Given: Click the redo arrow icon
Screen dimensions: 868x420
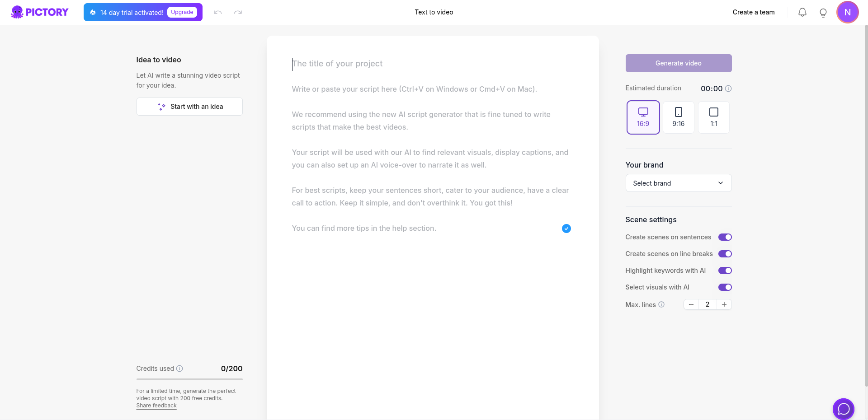Looking at the screenshot, I should pos(238,12).
